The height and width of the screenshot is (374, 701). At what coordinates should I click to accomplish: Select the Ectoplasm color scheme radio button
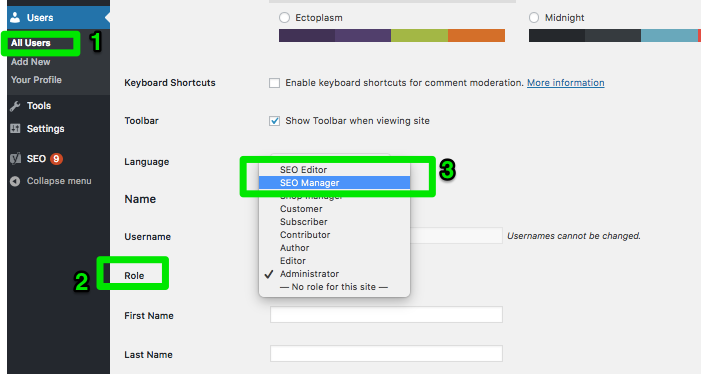284,17
